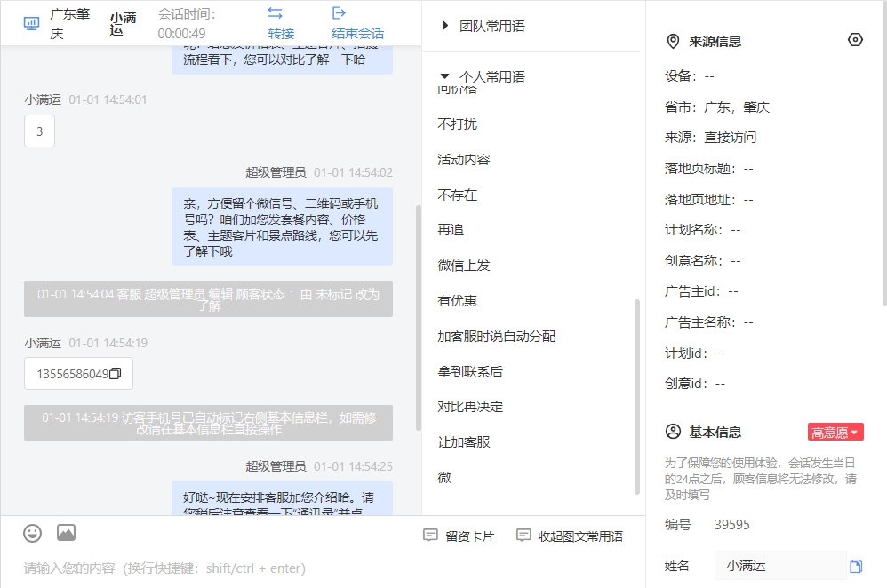Click the quick phrases list scrollbar
The image size is (887, 588).
click(x=637, y=397)
